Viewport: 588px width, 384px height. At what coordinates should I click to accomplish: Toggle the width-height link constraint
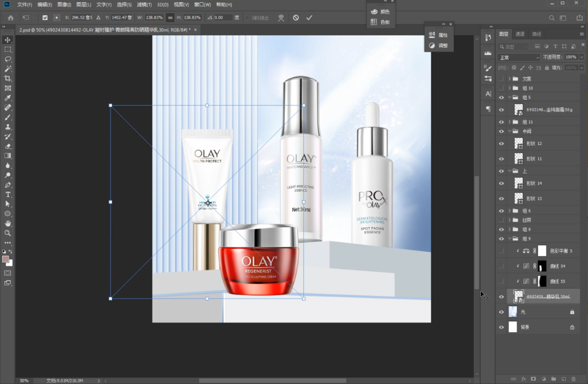pos(170,17)
